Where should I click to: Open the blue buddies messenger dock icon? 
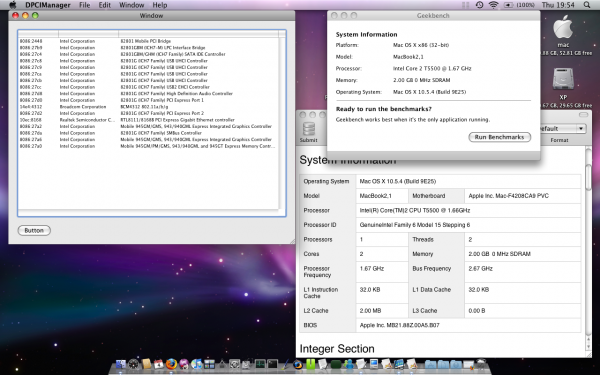(349, 364)
